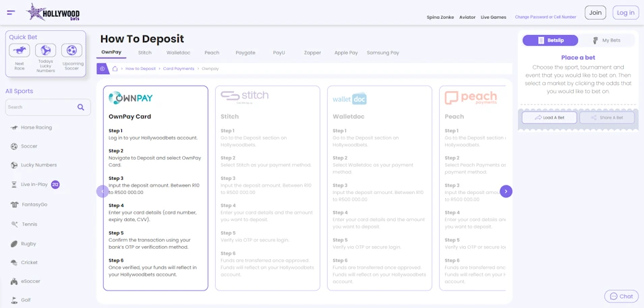Switch to the Stitch tab
Image resolution: width=644 pixels, height=308 pixels.
pos(145,53)
